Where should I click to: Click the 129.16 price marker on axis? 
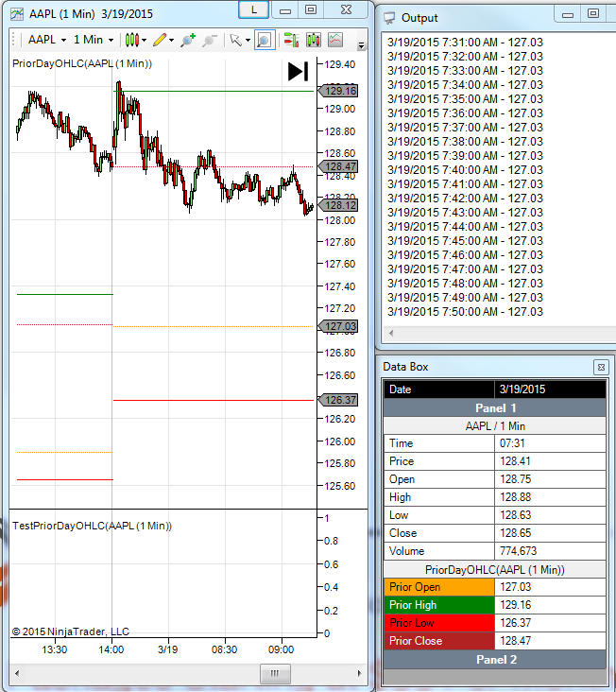coord(338,91)
